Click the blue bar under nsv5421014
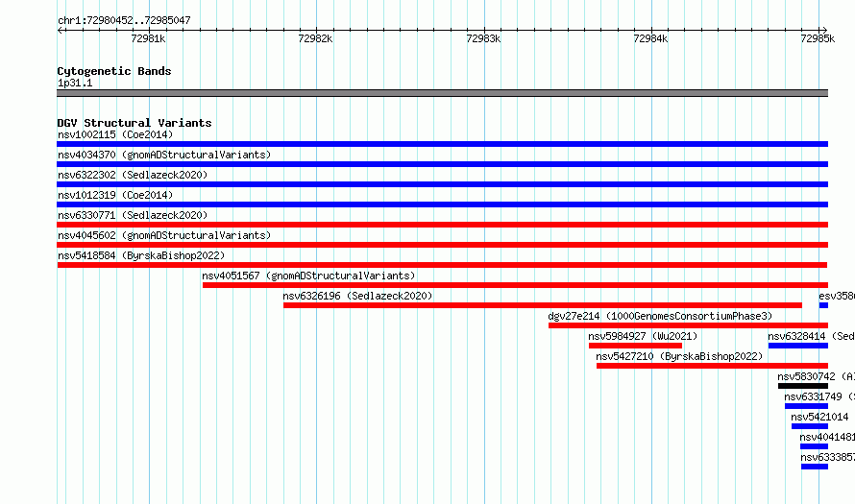Image resolution: width=855 pixels, height=504 pixels. 810,426
